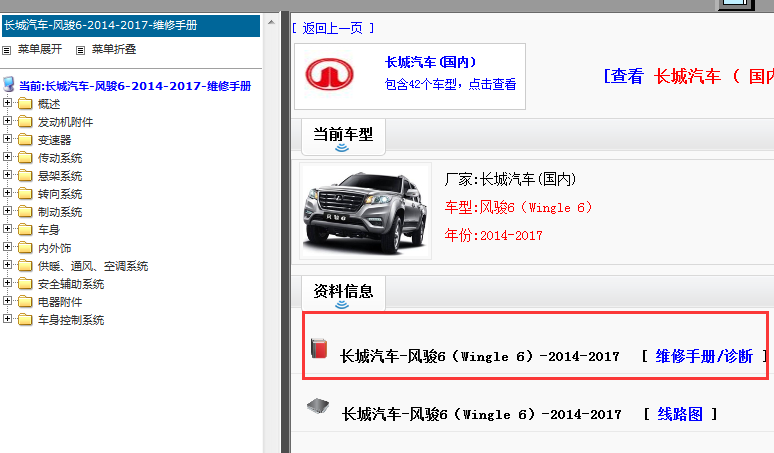The width and height of the screenshot is (774, 453).
Task: Click the menu expand icon beside 菜单展开
Action: click(x=6, y=50)
